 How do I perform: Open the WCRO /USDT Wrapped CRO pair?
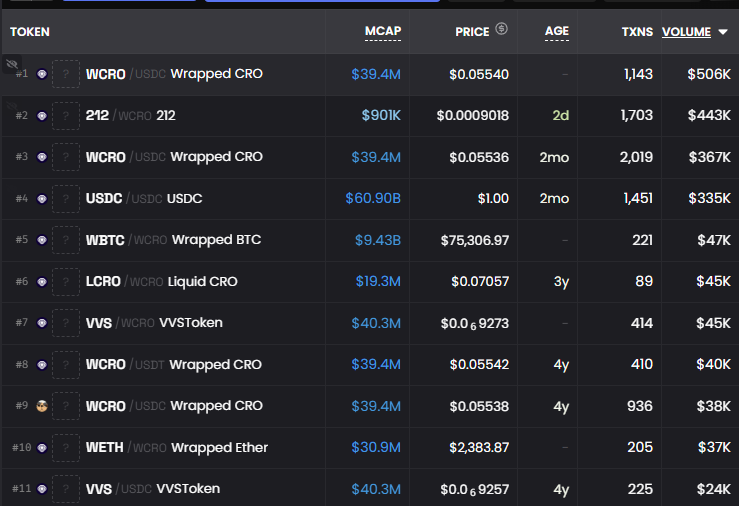pos(173,365)
